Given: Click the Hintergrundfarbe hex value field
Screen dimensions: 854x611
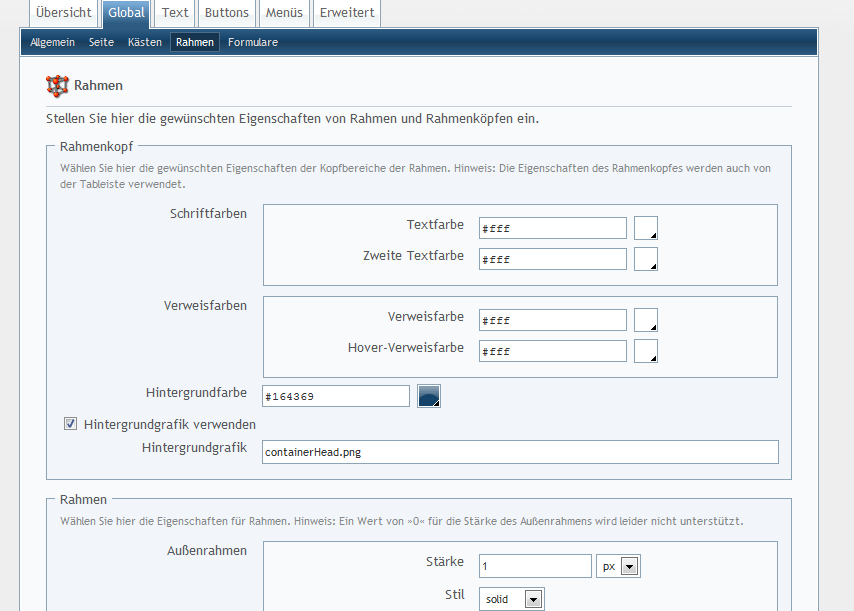Looking at the screenshot, I should pos(335,396).
